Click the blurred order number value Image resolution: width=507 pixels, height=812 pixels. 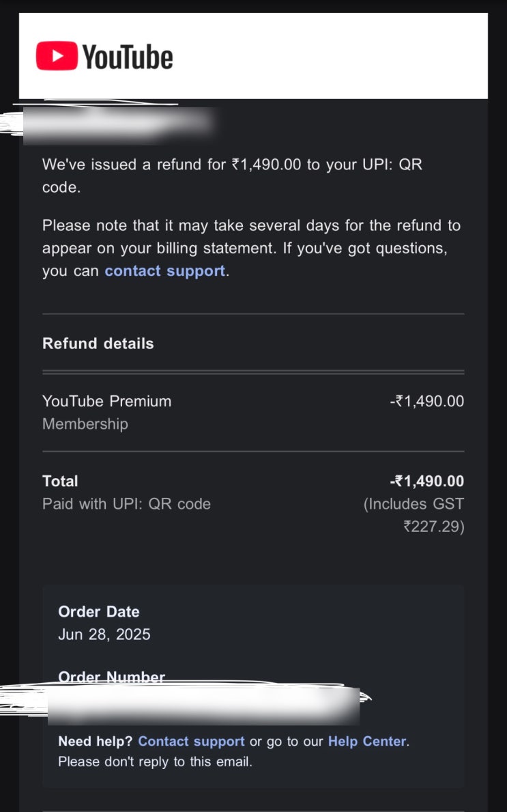[204, 705]
